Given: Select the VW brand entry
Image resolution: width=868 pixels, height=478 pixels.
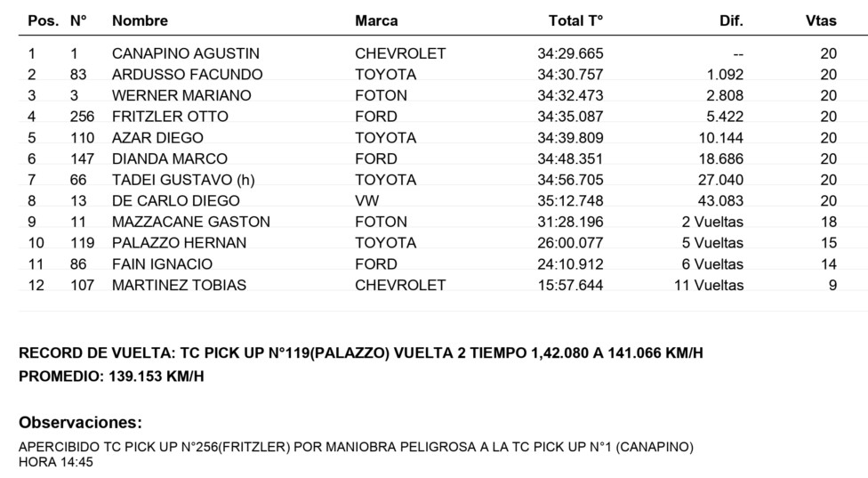Looking at the screenshot, I should 367,201.
